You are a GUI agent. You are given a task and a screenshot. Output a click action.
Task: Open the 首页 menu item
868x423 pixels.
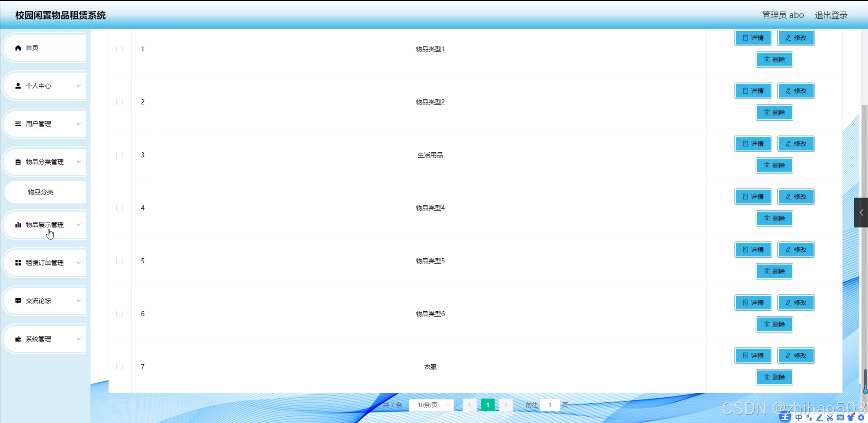[32, 48]
